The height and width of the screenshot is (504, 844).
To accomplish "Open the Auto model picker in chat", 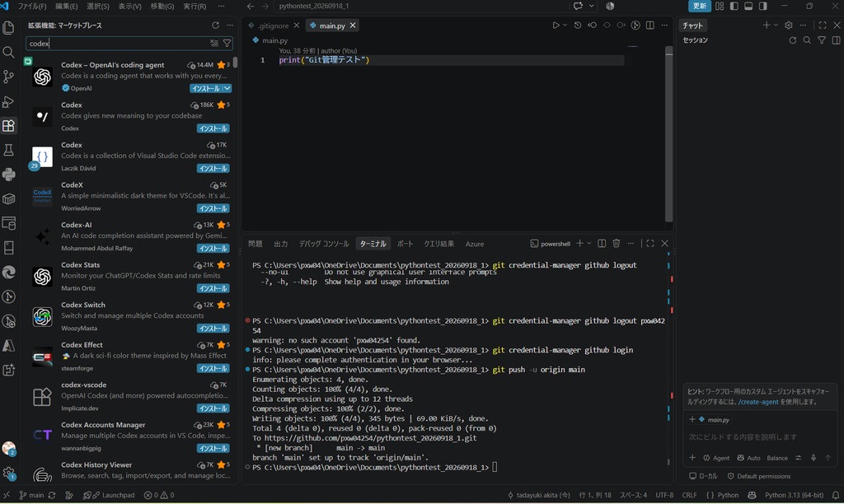I will click(x=748, y=458).
